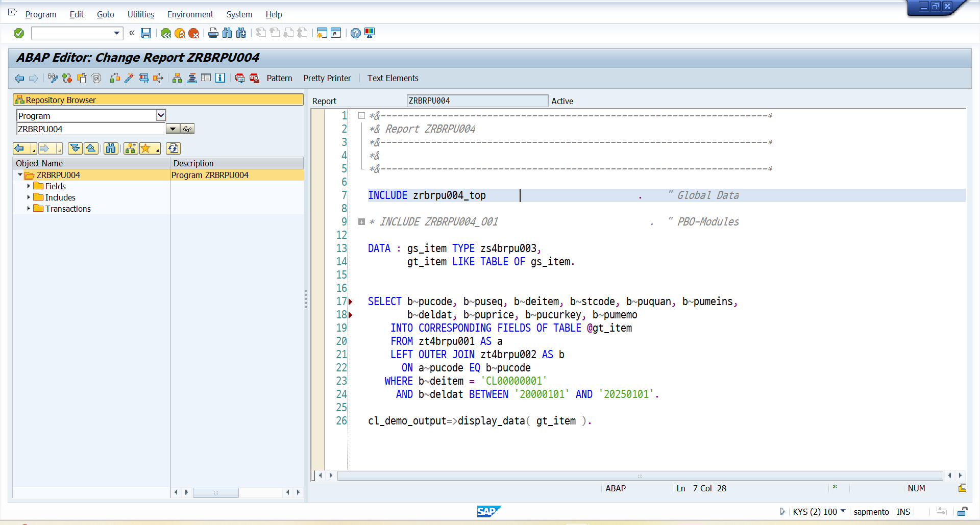980x525 pixels.
Task: Click the Refresh object list icon
Action: point(173,148)
